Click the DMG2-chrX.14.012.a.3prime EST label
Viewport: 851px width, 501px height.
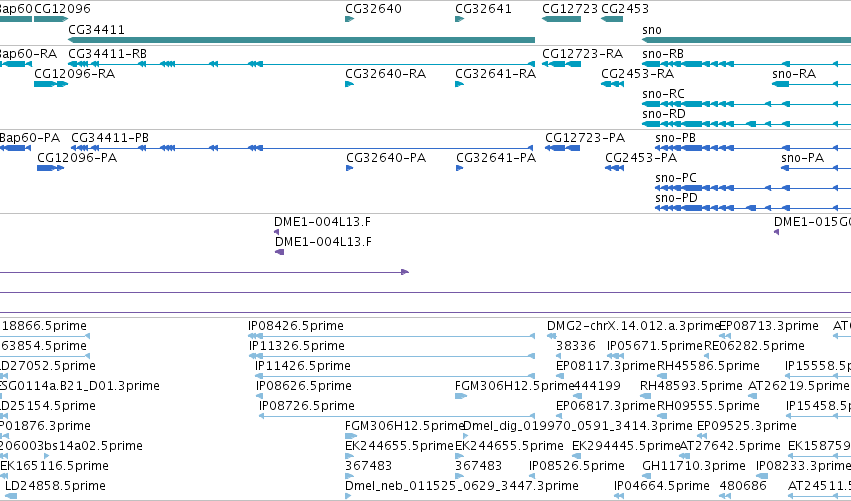(633, 326)
